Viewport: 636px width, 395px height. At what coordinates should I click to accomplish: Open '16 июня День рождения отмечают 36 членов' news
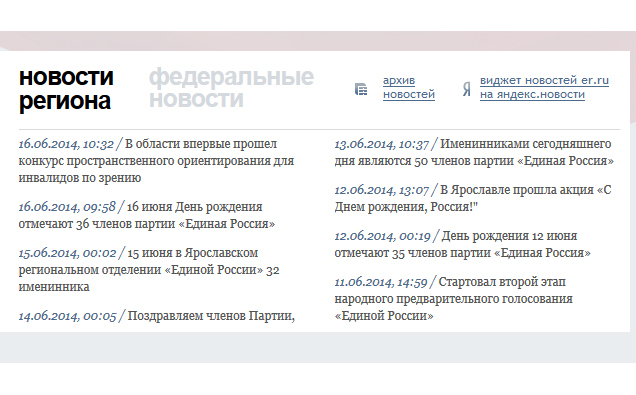coord(147,215)
